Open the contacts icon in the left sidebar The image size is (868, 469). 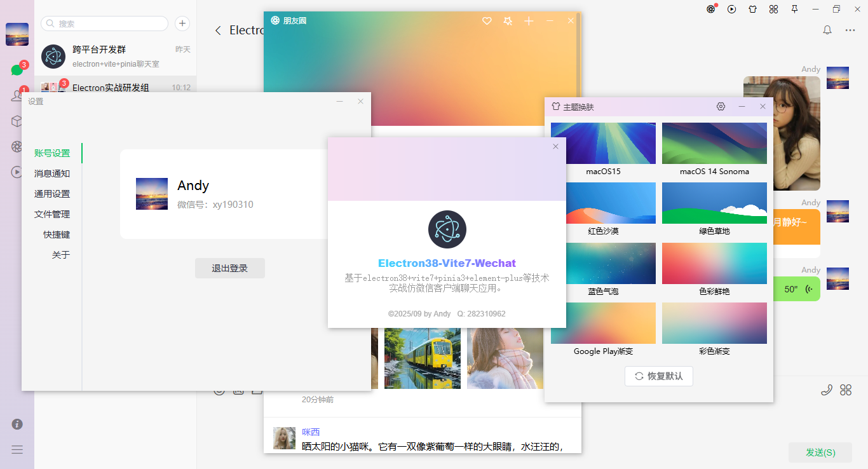click(17, 95)
